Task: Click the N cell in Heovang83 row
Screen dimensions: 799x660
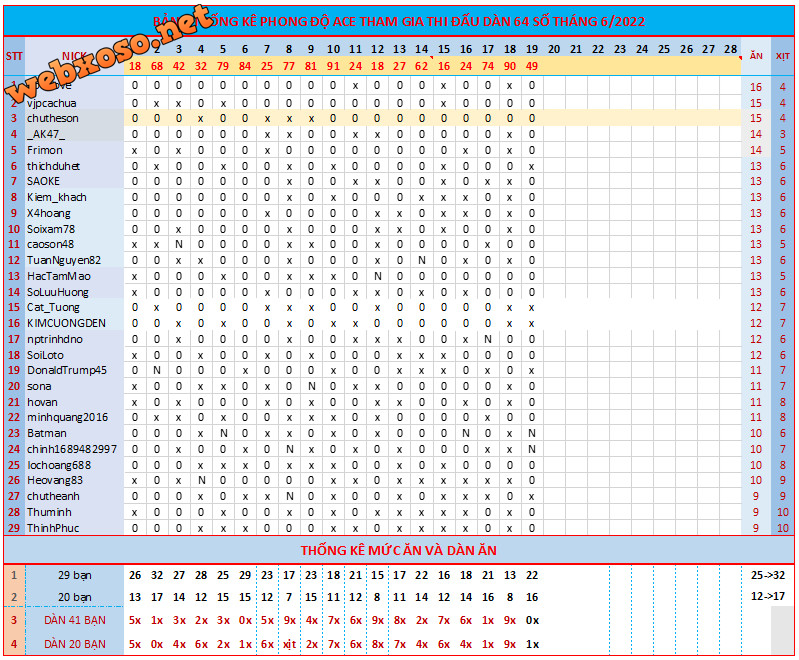Action: tap(201, 480)
